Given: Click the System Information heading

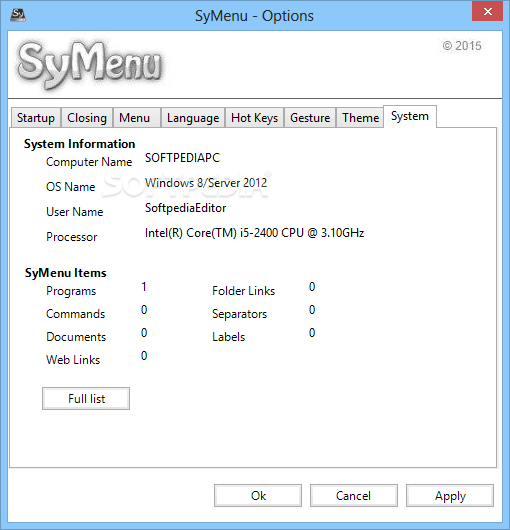Looking at the screenshot, I should coord(79,144).
